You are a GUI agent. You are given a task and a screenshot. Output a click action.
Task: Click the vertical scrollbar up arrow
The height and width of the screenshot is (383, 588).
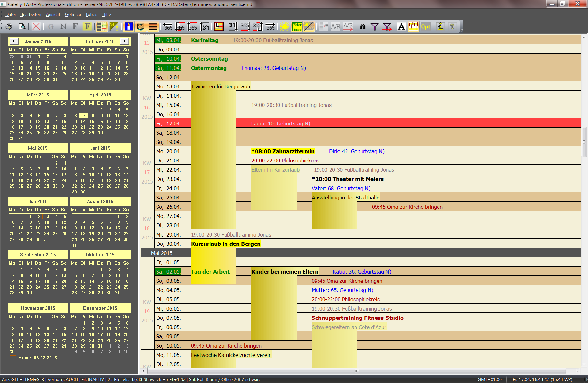584,37
